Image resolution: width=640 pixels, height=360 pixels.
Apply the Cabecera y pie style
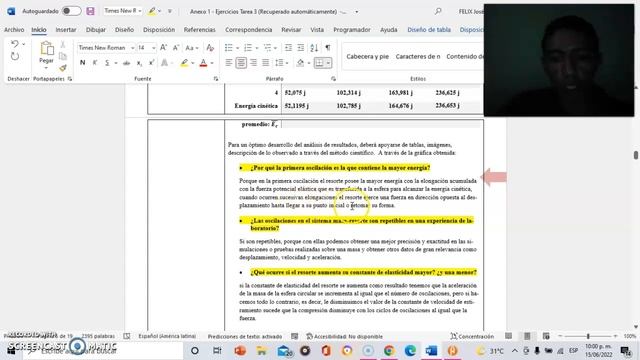tap(367, 56)
